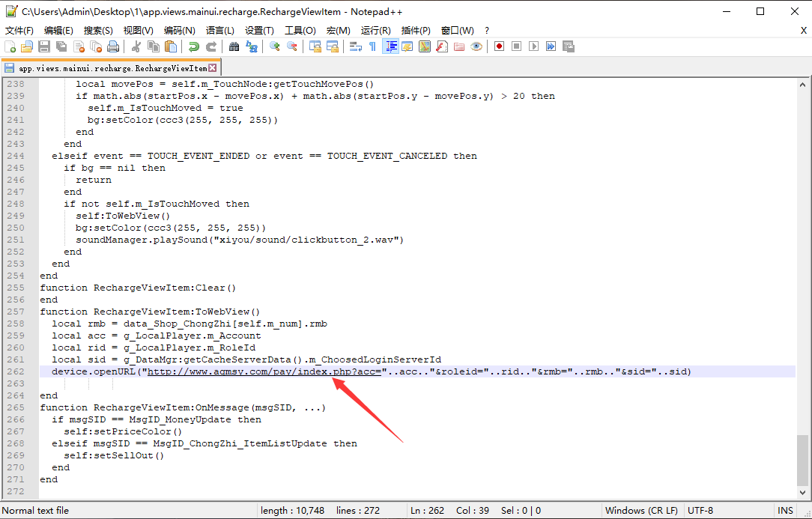
Task: Cut selection with the scissors icon
Action: tap(136, 46)
